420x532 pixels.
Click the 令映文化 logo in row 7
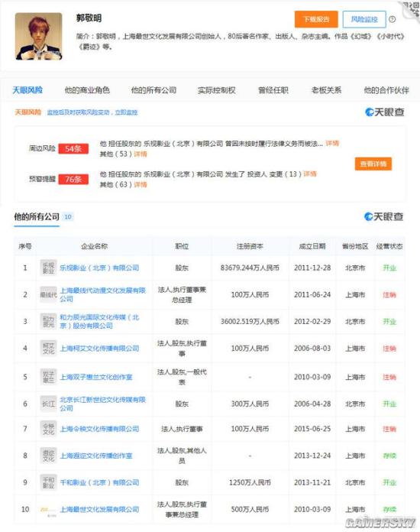coord(48,429)
